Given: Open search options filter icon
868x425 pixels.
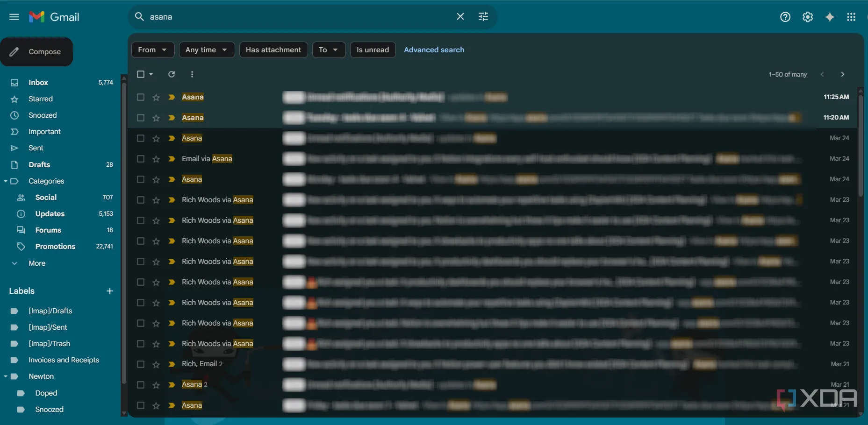Looking at the screenshot, I should coord(483,17).
